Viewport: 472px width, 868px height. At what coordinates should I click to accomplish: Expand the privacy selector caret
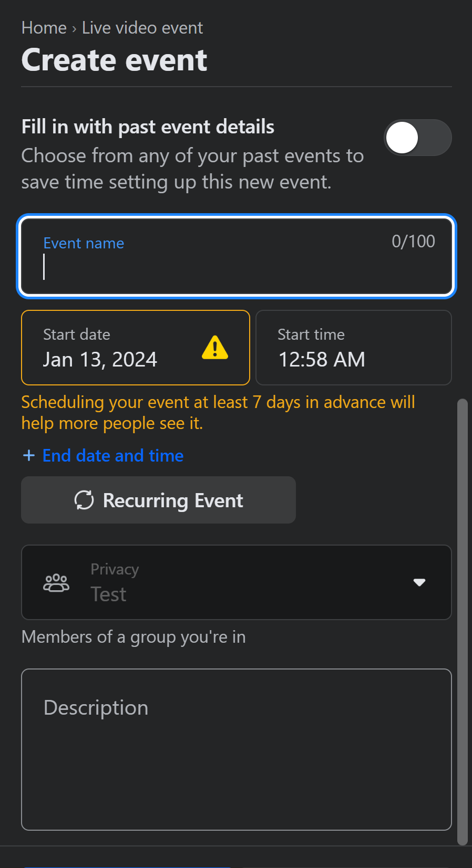point(419,582)
